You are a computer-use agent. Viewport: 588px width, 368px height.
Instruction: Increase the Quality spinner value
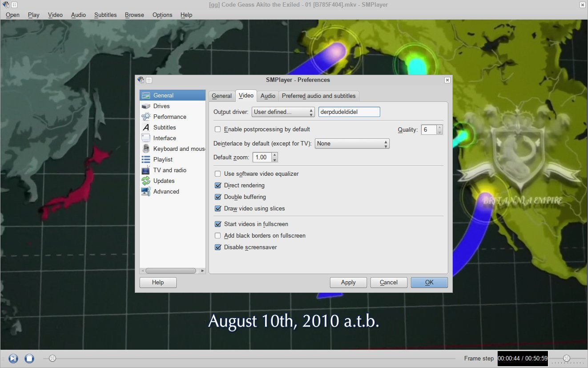tap(440, 127)
